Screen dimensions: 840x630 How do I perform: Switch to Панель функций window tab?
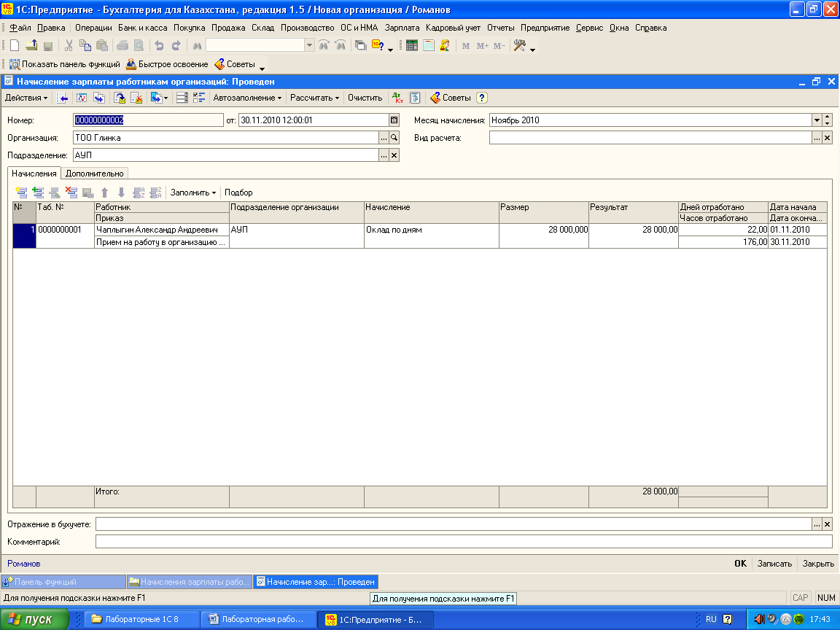tap(63, 582)
